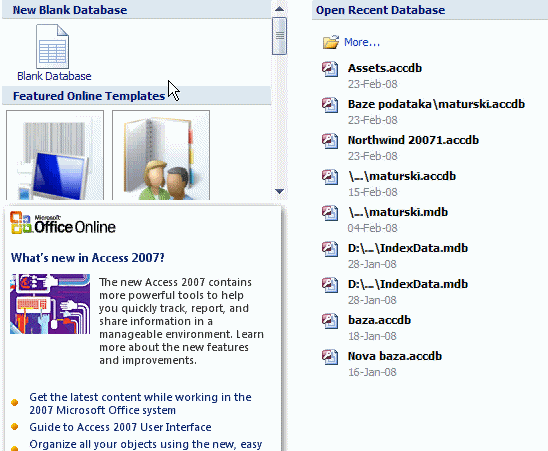This screenshot has height=451, width=548.
Task: Click the What's new in Access 2007 heading
Action: [87, 258]
